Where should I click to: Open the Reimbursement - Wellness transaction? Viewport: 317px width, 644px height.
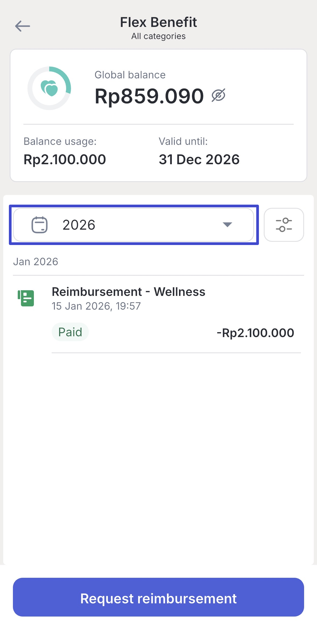(128, 292)
